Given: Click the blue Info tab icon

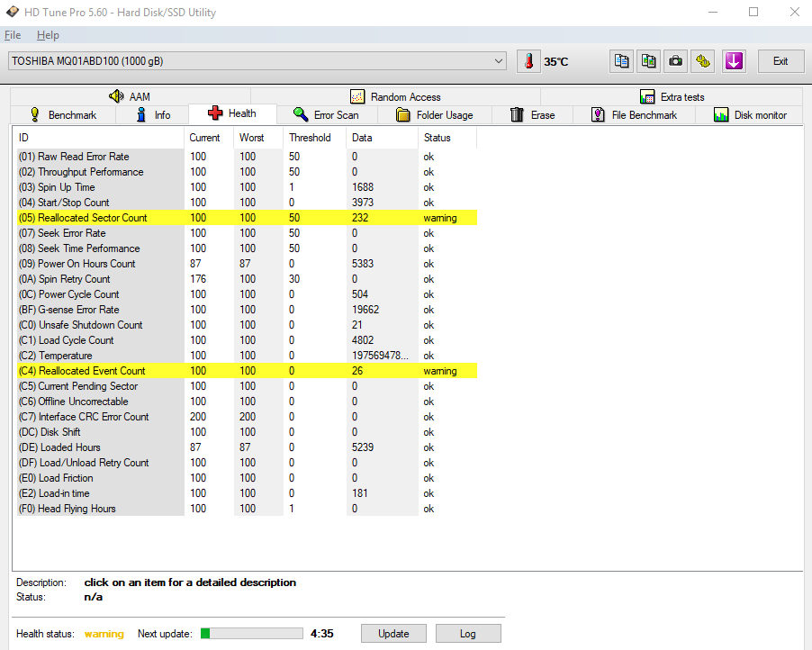Looking at the screenshot, I should point(140,114).
